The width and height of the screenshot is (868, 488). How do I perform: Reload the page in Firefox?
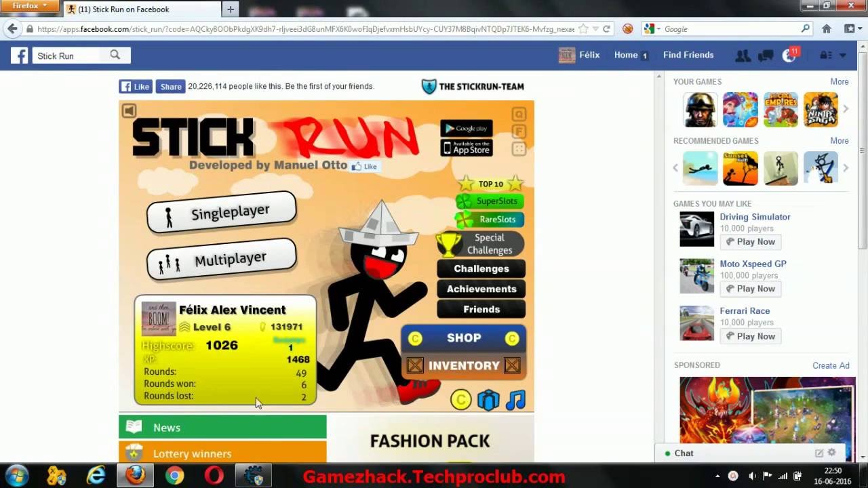[x=607, y=29]
